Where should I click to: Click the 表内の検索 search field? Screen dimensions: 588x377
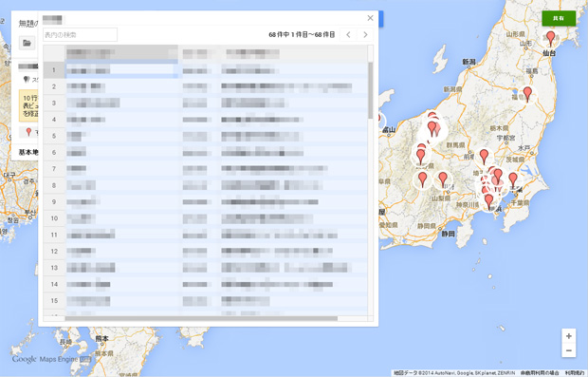81,35
